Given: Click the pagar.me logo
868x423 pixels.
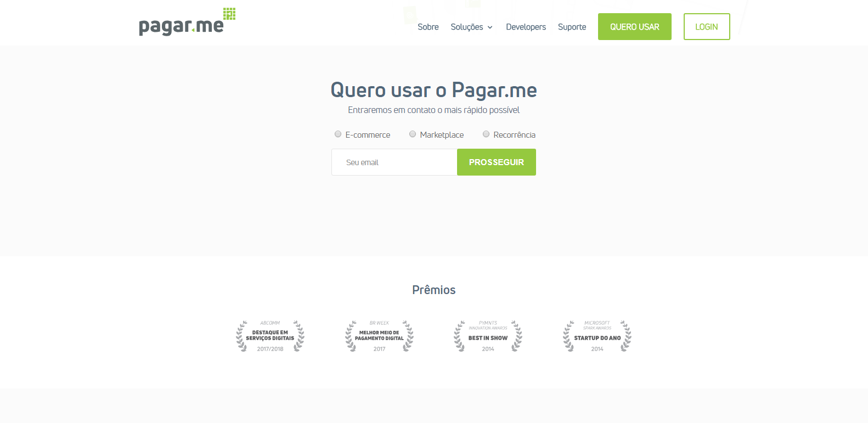Looking at the screenshot, I should pyautogui.click(x=187, y=22).
